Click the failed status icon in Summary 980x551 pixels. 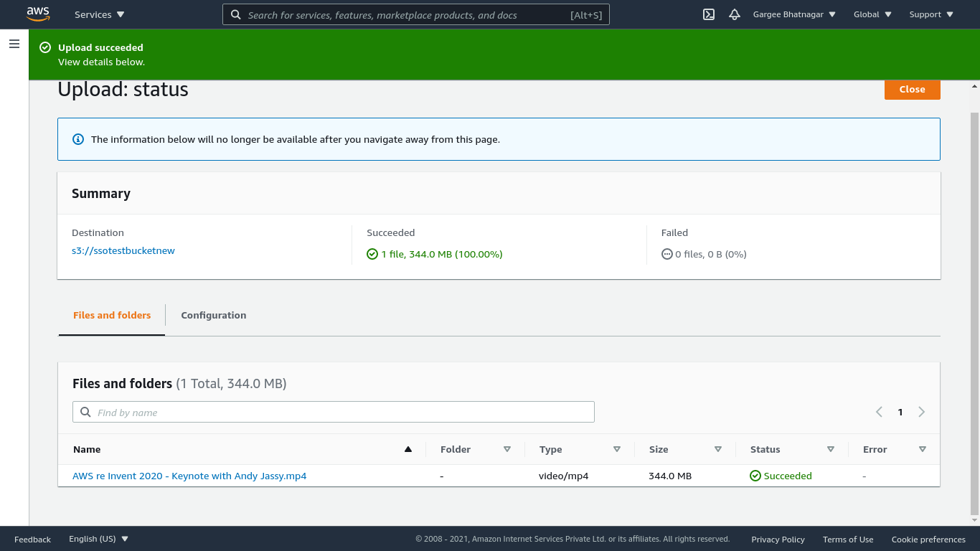[667, 254]
